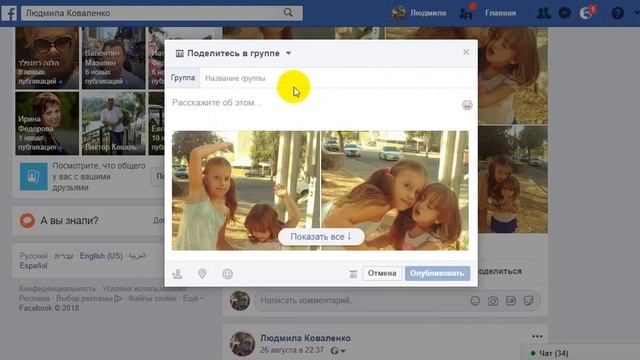This screenshot has height=360, width=640.
Task: Click the post date '26 августа в 22:37'
Action: pyautogui.click(x=292, y=350)
